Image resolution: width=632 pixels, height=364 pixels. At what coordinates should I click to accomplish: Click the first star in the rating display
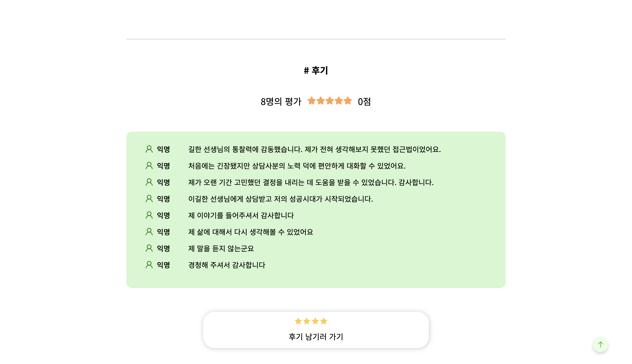[311, 101]
